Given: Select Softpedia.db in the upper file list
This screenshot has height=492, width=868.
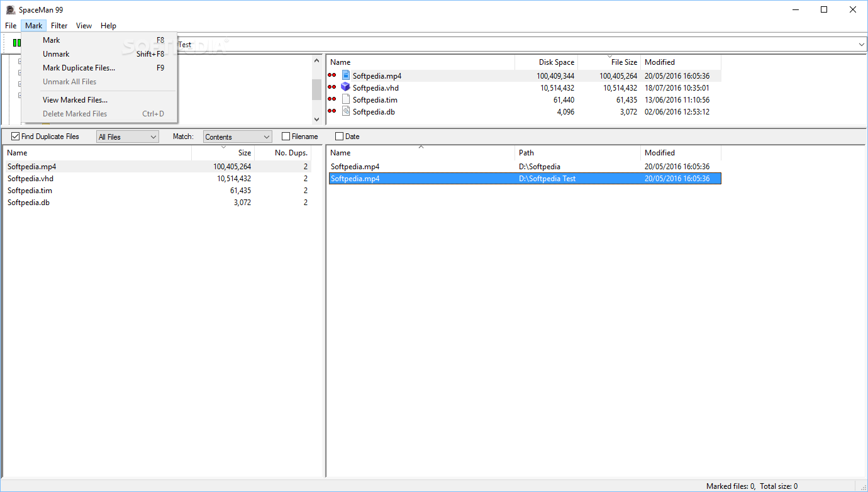Looking at the screenshot, I should click(374, 112).
